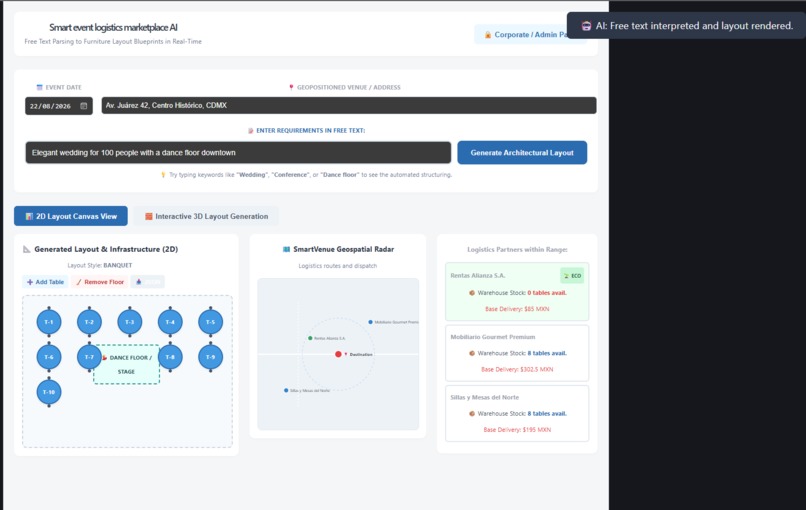Select table T-8 on the layout canvas
The width and height of the screenshot is (806, 510).
tap(171, 357)
